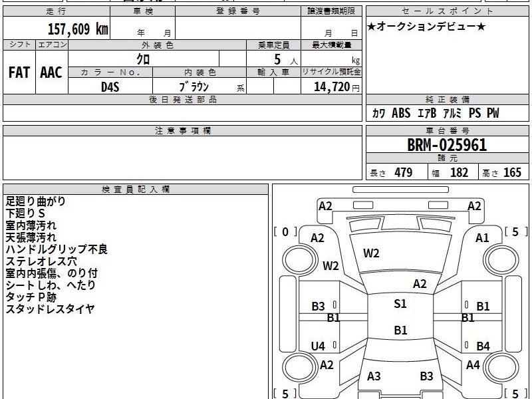
Task: Select the エアB equipment entry
Action: [427, 113]
